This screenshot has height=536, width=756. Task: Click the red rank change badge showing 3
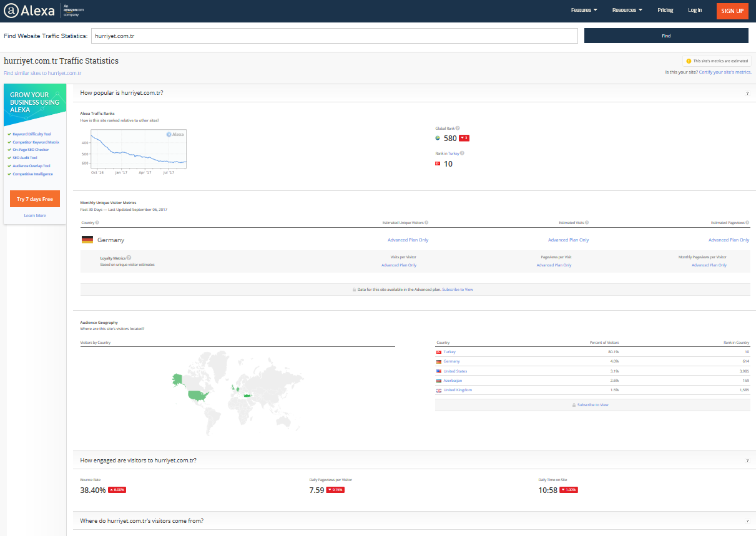pyautogui.click(x=464, y=138)
